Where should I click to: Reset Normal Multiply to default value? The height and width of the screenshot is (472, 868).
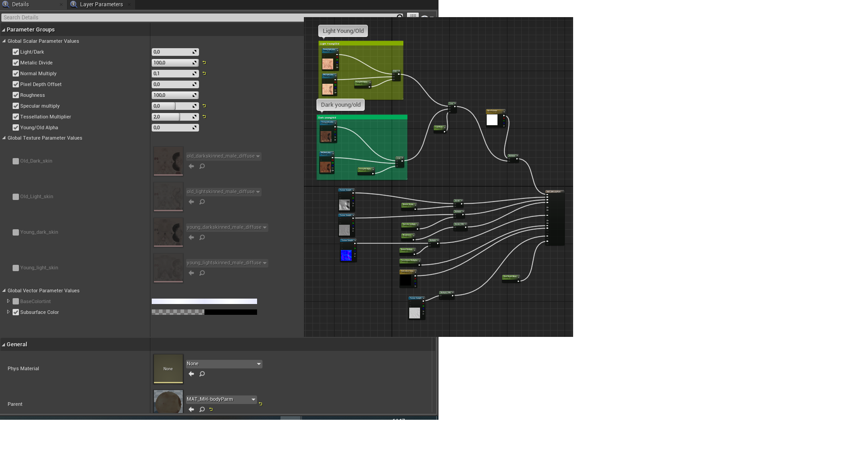[x=204, y=73]
